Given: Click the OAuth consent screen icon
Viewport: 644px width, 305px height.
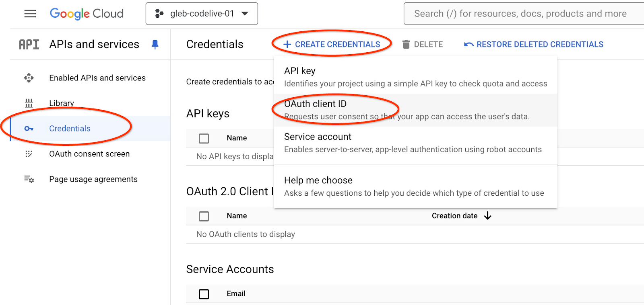Looking at the screenshot, I should pos(29,154).
